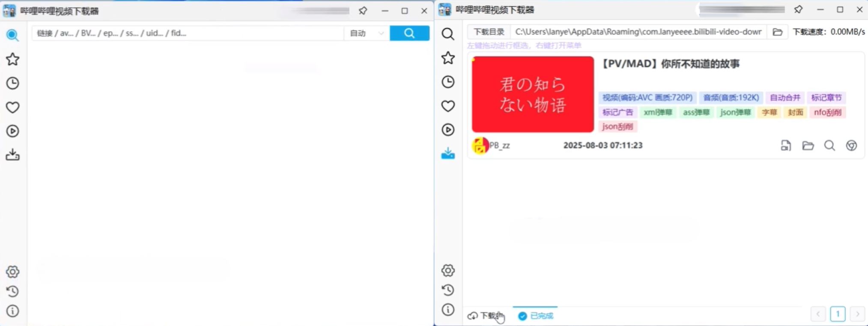Image resolution: width=868 pixels, height=326 pixels.
Task: Focus the link / av / BV input field
Action: click(188, 33)
